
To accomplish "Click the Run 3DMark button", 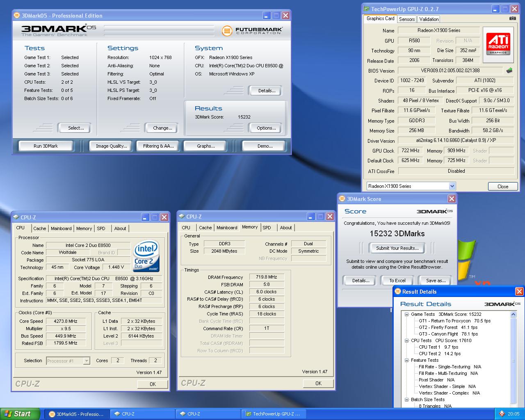I will pos(46,146).
